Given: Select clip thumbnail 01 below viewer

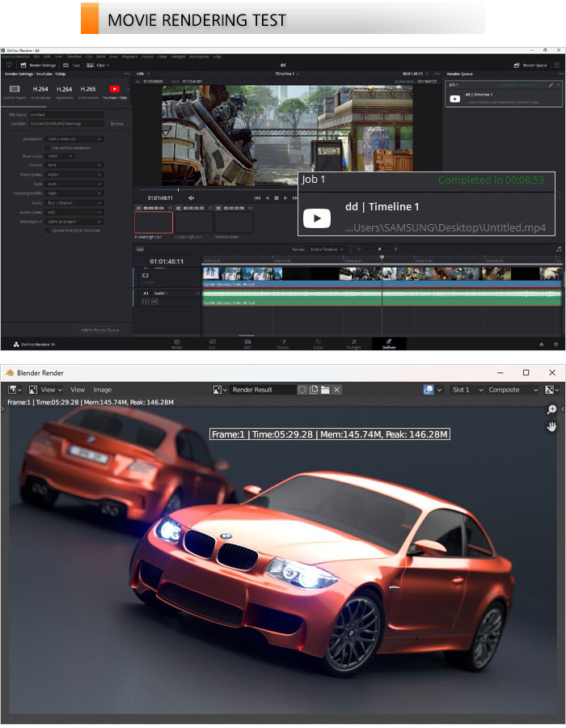Looking at the screenshot, I should [154, 222].
